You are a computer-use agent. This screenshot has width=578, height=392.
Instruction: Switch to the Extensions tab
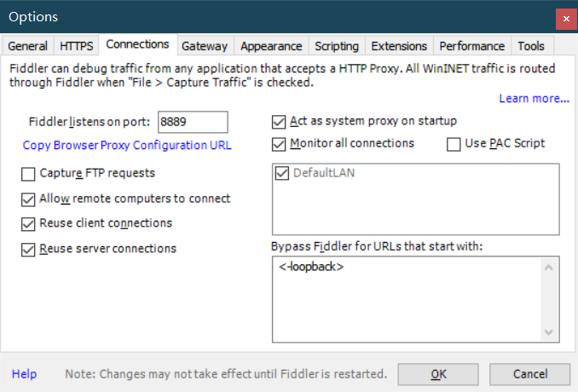coord(399,46)
